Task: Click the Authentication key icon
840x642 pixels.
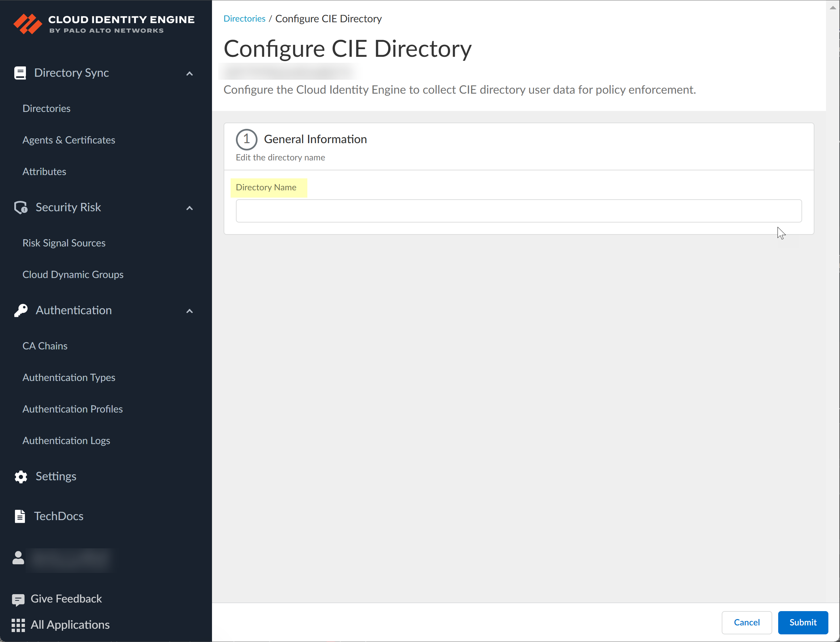Action: coord(21,310)
